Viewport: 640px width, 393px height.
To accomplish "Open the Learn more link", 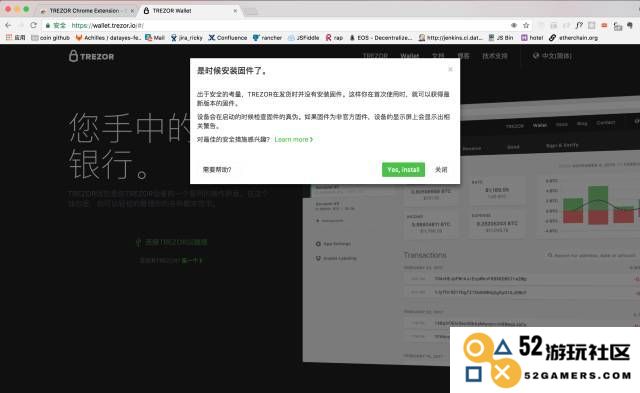I will click(294, 140).
